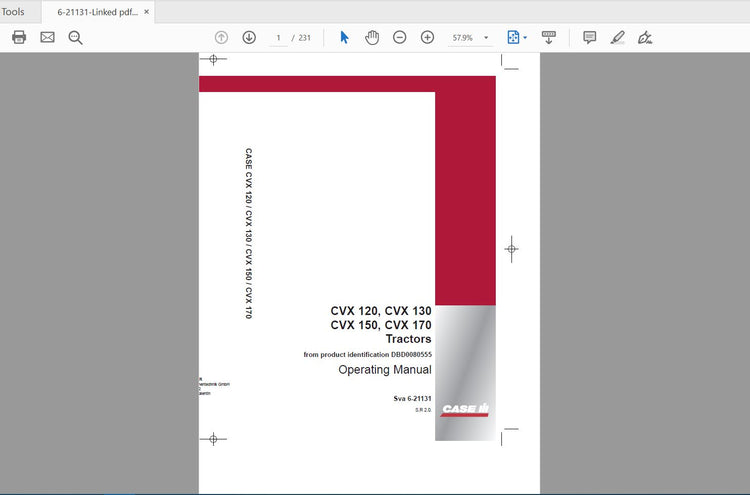The image size is (750, 495).
Task: Add a comment with speech bubble icon
Action: (x=589, y=37)
